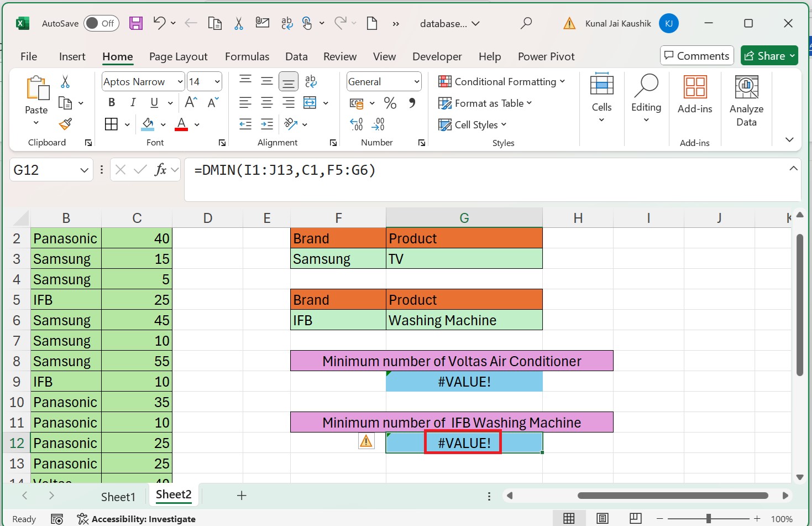Click the Copy icon in Clipboard group
The image size is (812, 526).
65,103
